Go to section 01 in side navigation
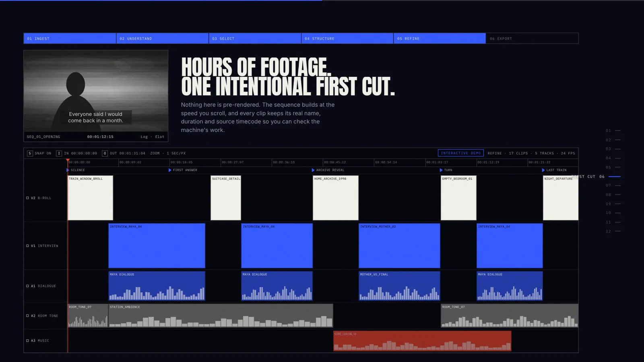 tap(613, 131)
